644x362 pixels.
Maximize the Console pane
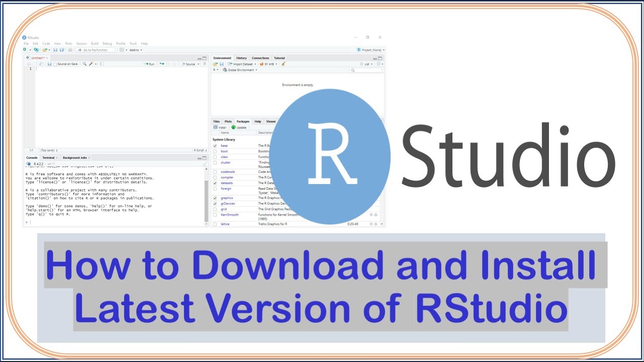pos(205,157)
